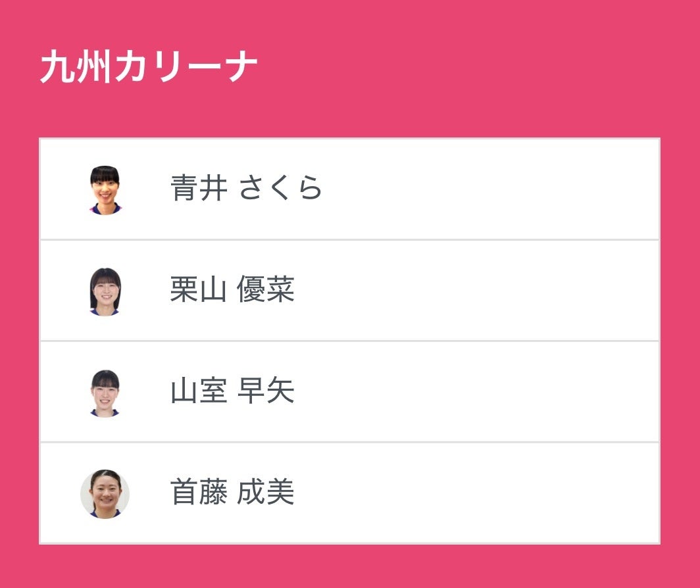Viewport: 700px width, 588px height.
Task: Select the surname 首藤
Action: tap(199, 493)
